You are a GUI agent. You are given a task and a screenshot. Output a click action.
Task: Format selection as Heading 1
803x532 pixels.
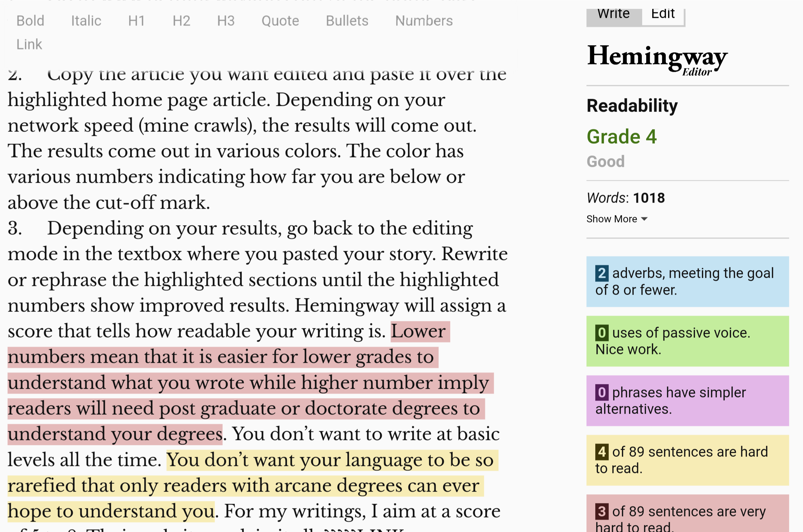click(136, 20)
